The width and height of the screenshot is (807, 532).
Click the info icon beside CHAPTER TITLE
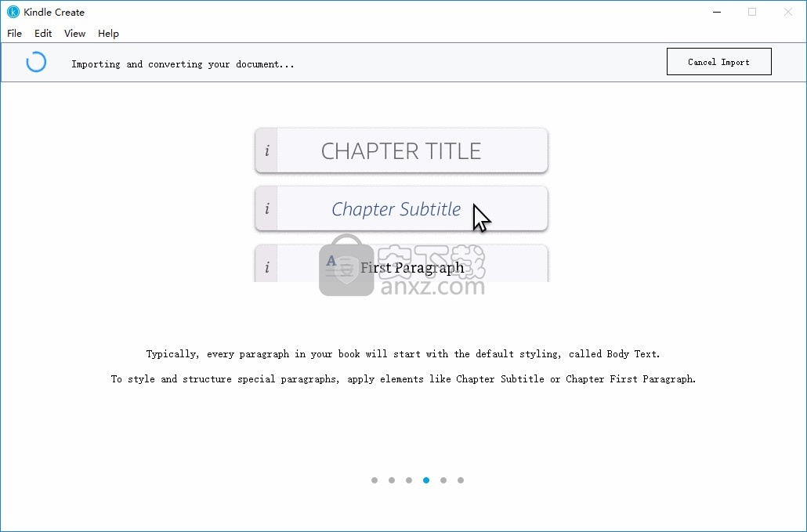pyautogui.click(x=266, y=150)
